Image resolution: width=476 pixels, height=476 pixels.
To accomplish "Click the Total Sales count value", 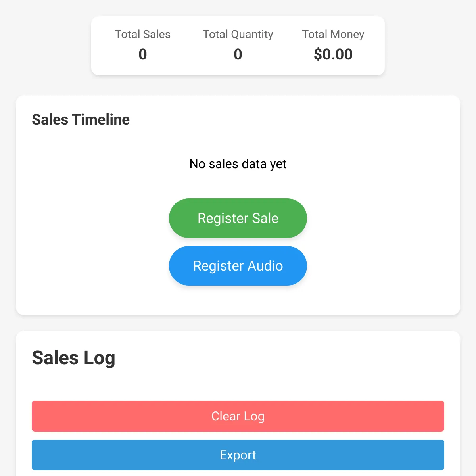I will point(143,54).
